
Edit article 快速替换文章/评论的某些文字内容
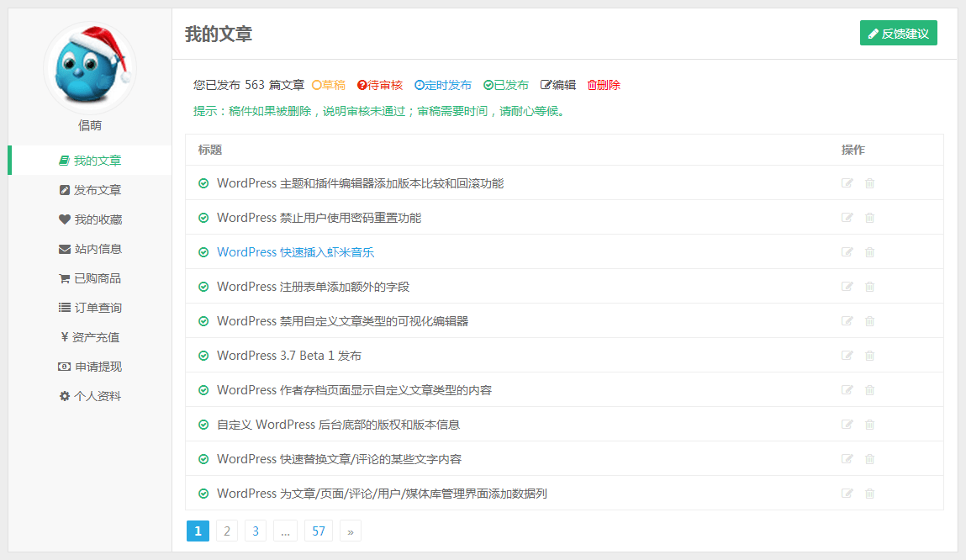pos(847,459)
